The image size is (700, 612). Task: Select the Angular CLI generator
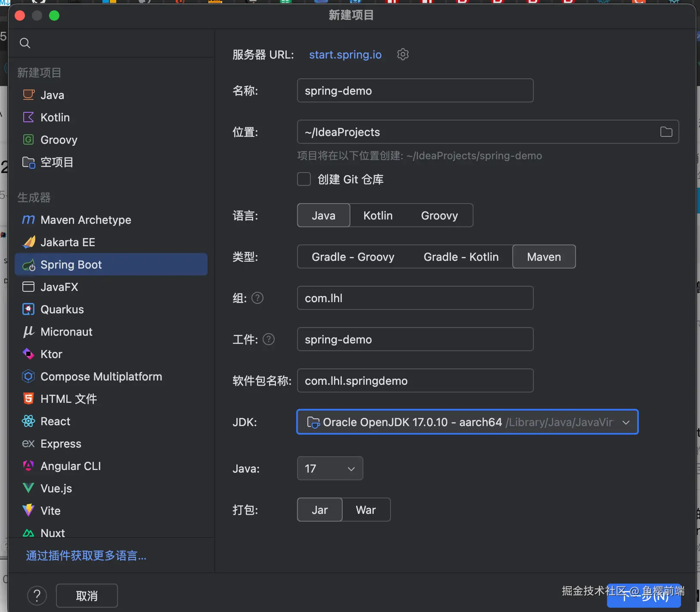111,466
